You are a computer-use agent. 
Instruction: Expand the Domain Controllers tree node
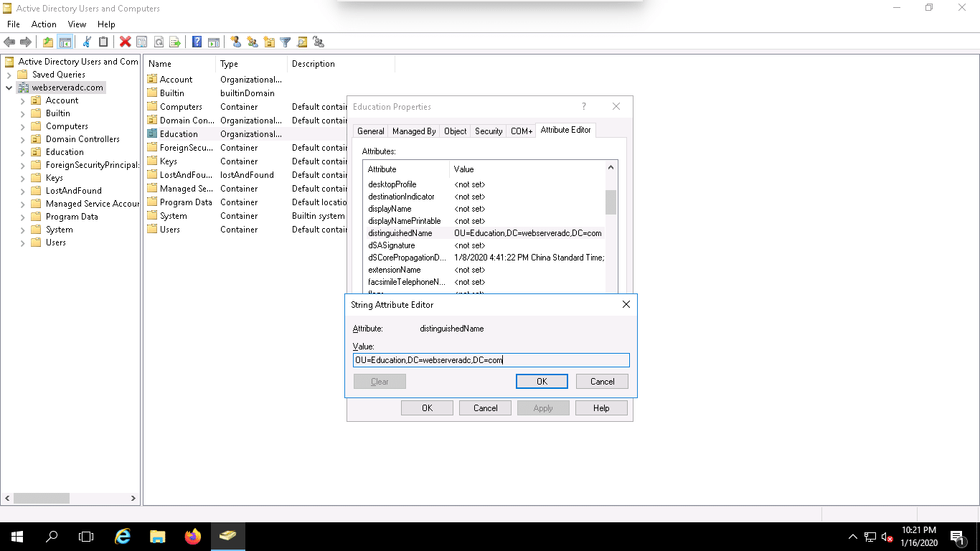[x=23, y=139]
